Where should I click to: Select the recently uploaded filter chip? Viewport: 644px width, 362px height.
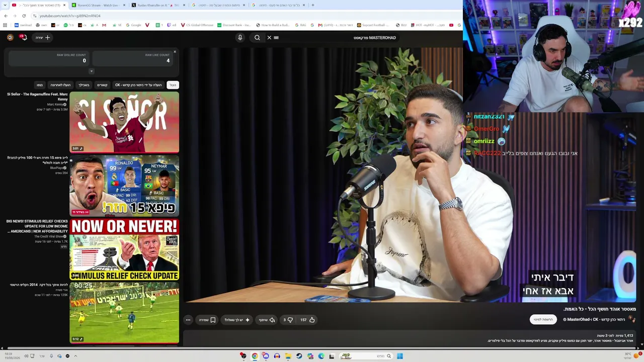pyautogui.click(x=60, y=85)
